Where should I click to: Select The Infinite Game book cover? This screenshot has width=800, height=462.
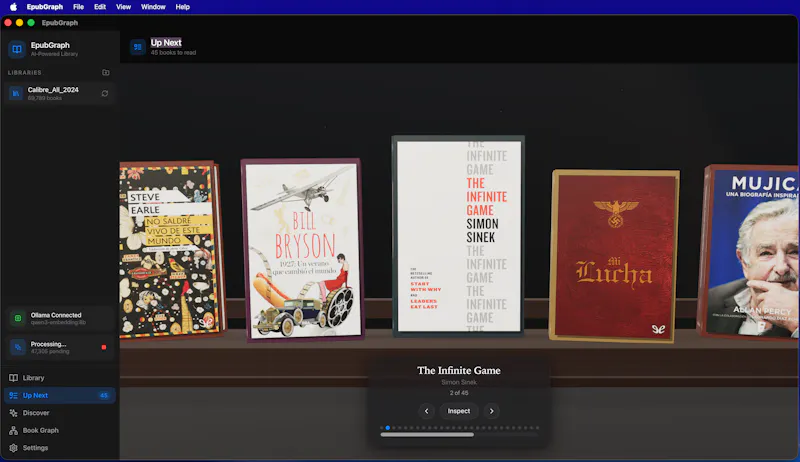pos(458,236)
